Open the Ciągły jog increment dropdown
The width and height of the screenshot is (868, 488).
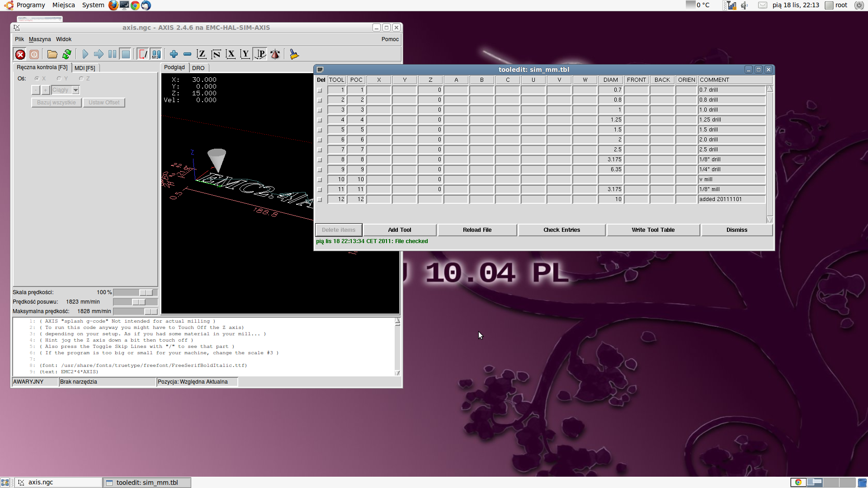click(x=76, y=90)
